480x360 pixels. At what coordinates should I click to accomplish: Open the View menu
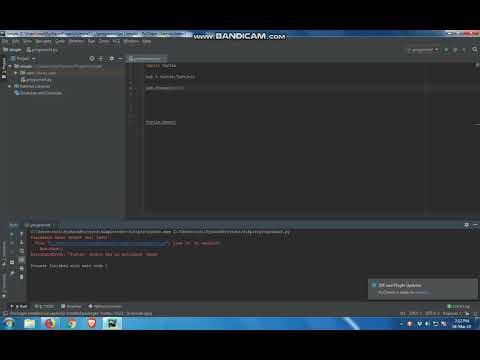click(x=27, y=41)
